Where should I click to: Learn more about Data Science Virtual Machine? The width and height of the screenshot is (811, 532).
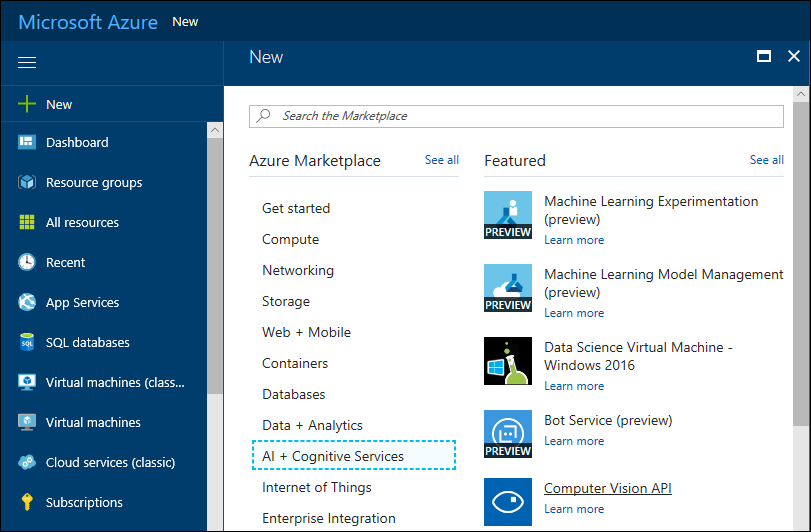pyautogui.click(x=574, y=386)
